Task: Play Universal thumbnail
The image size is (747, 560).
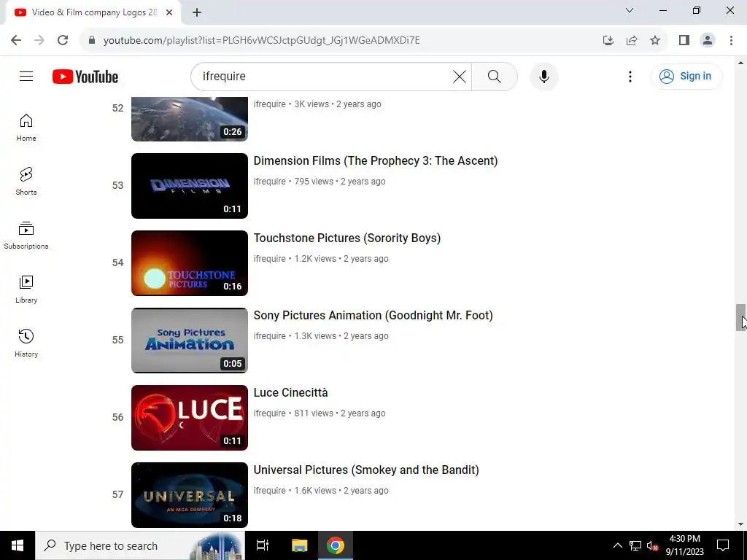Action: click(x=190, y=495)
